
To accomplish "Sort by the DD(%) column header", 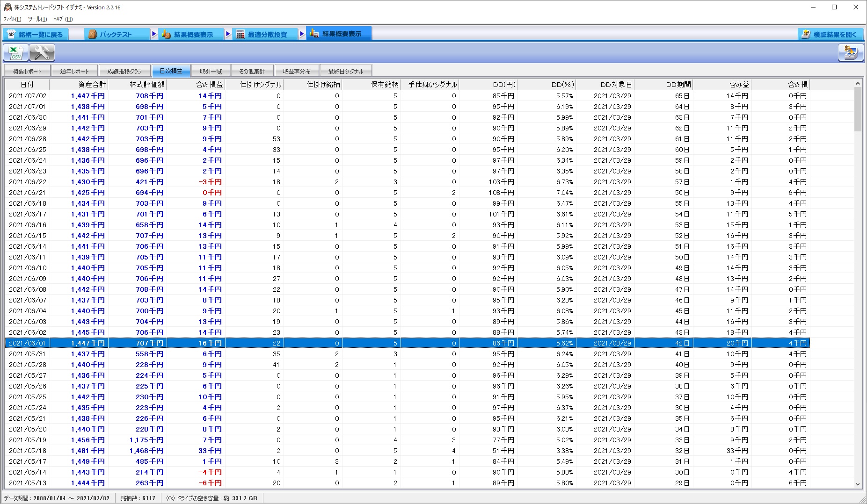I will tap(546, 85).
